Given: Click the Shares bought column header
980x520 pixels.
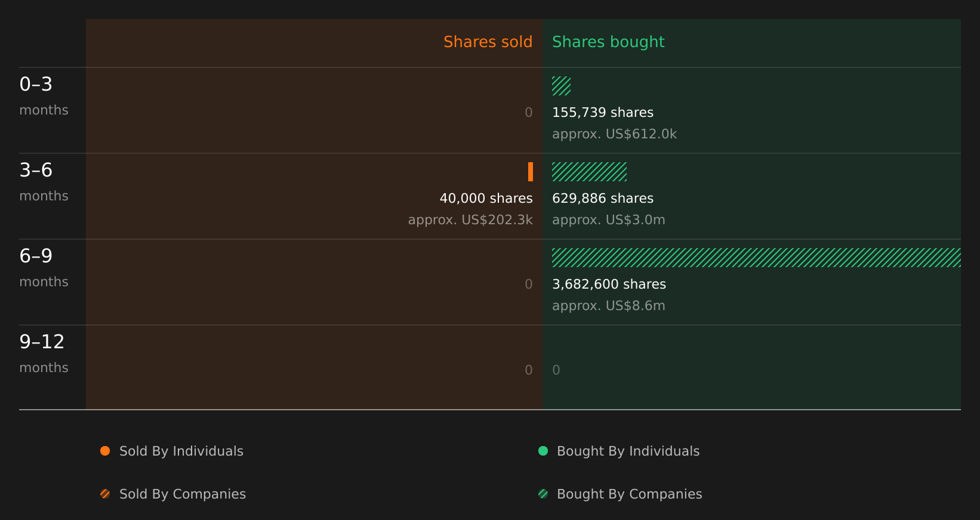Looking at the screenshot, I should click(x=608, y=42).
